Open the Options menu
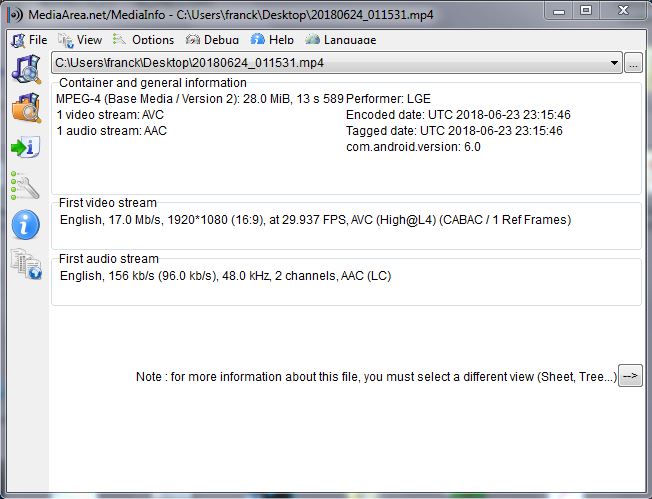 click(144, 40)
